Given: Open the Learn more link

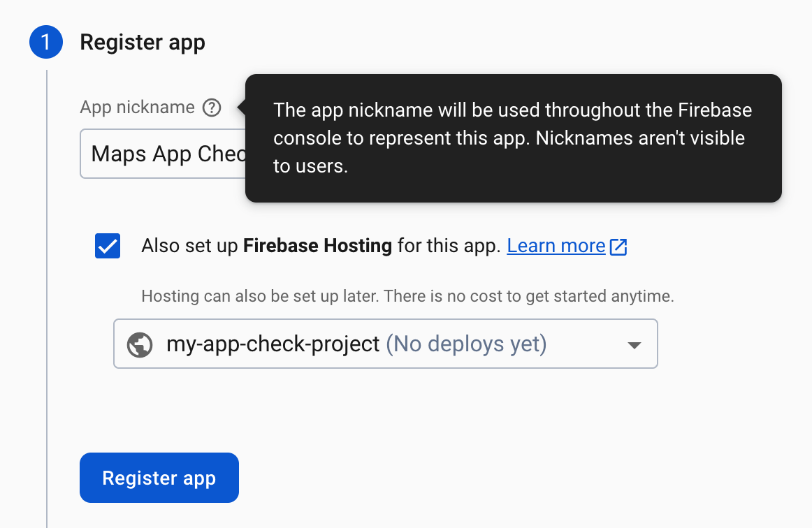Looking at the screenshot, I should click(x=556, y=246).
